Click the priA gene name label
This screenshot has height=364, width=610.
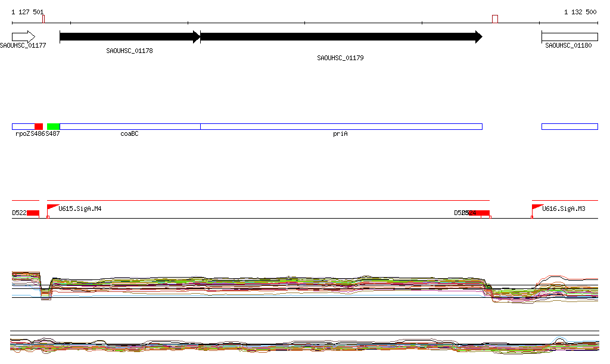[340, 134]
